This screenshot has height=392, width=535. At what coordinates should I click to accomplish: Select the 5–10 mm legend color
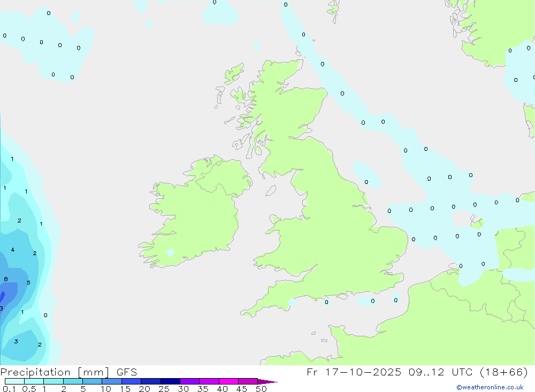[x=92, y=381]
